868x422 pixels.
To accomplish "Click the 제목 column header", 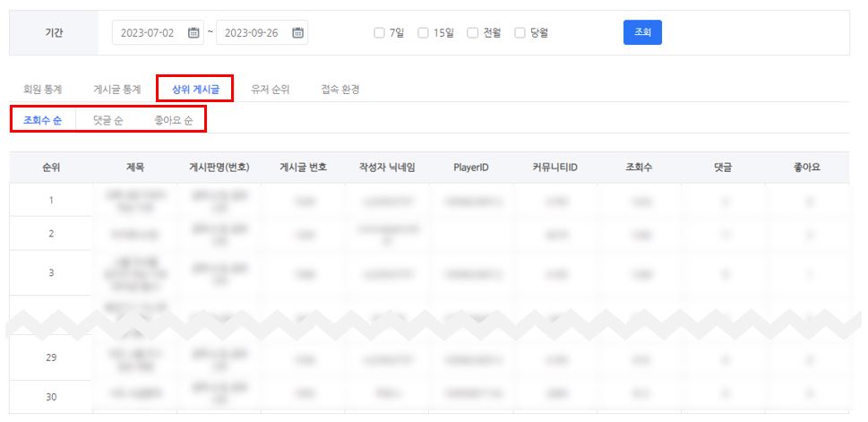I will (135, 168).
